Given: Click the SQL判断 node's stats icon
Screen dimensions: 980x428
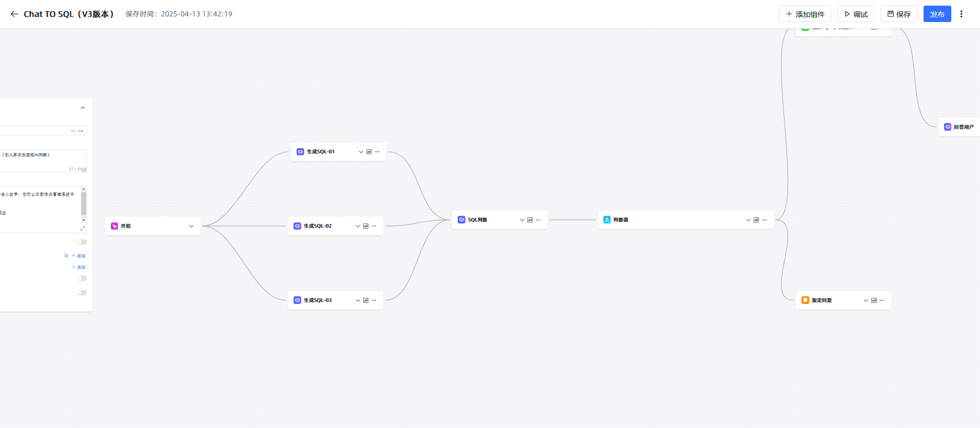Looking at the screenshot, I should [530, 220].
